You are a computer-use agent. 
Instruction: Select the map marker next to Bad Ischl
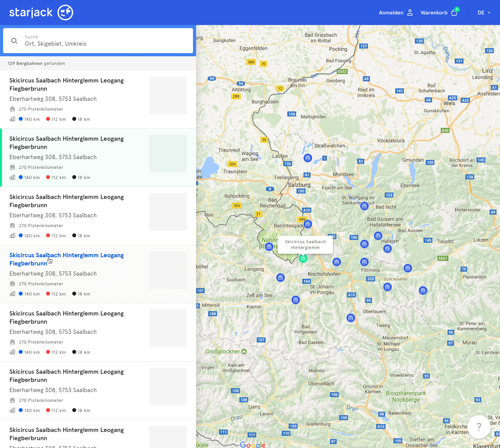(364, 206)
